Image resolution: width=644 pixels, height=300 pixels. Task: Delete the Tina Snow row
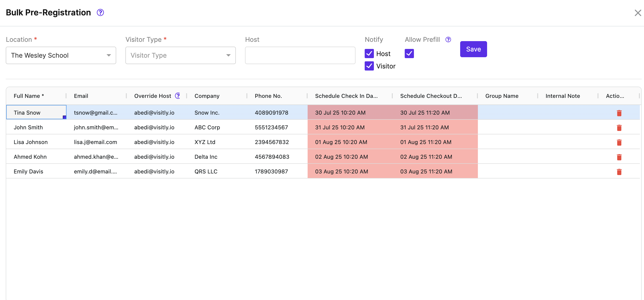(x=619, y=113)
